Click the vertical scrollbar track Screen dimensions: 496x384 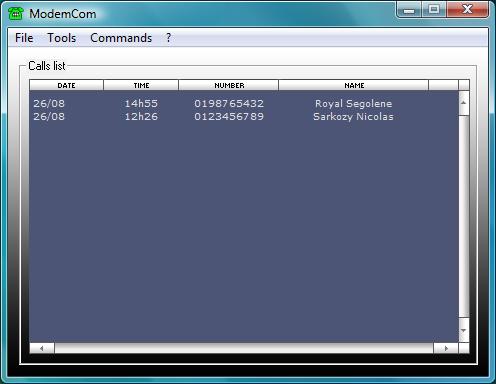[x=464, y=217]
